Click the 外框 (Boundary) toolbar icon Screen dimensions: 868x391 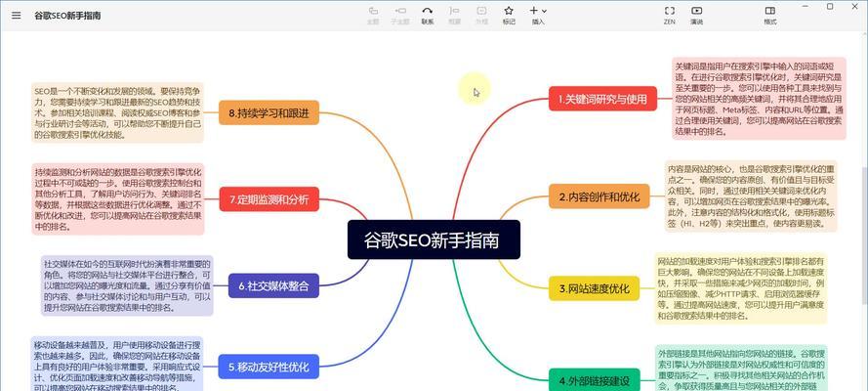click(481, 15)
